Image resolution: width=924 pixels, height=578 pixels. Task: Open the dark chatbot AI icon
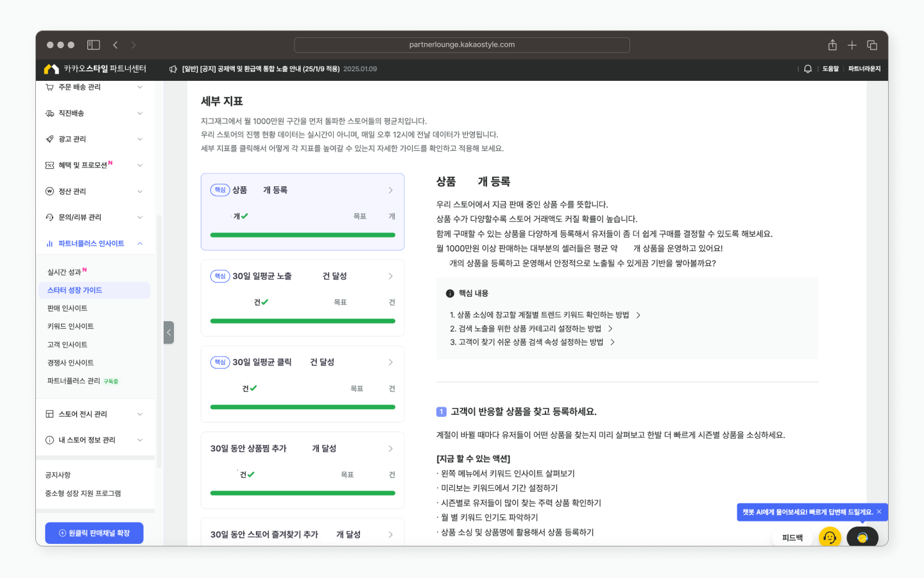(862, 537)
